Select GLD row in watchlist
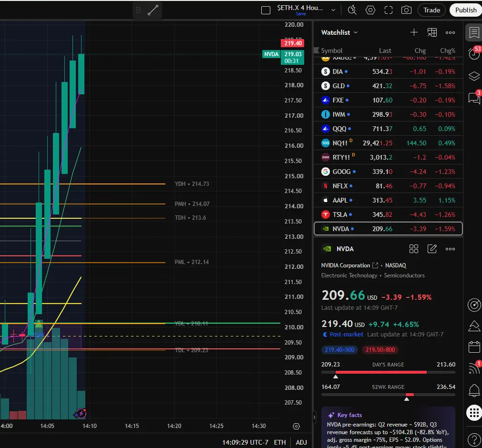Viewport: 482px width, 448px height. click(388, 86)
